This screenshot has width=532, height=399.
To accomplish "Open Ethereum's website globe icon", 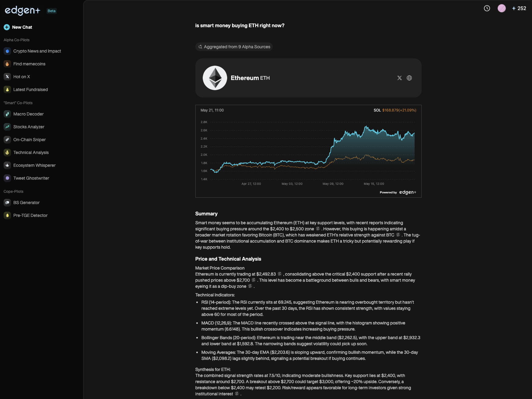I will pyautogui.click(x=409, y=78).
